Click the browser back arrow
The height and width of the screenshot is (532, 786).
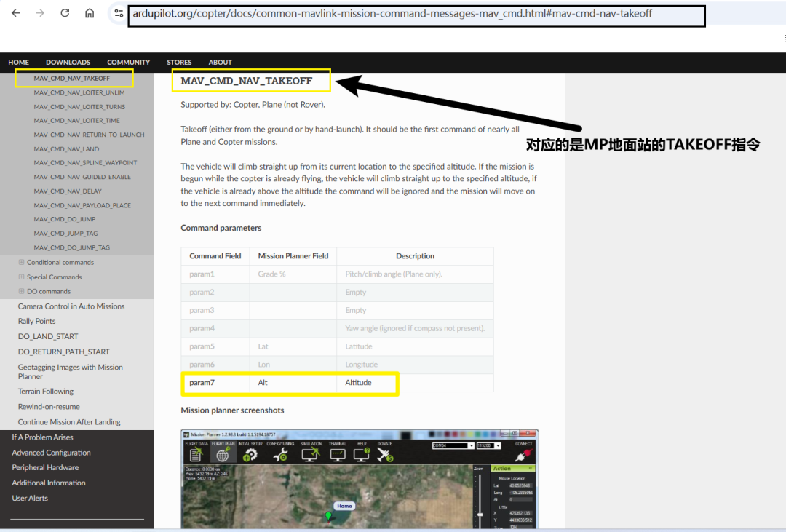(16, 13)
